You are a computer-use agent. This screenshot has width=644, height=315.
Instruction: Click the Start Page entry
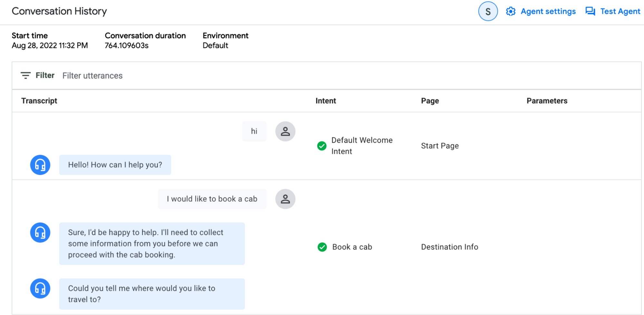pos(440,146)
